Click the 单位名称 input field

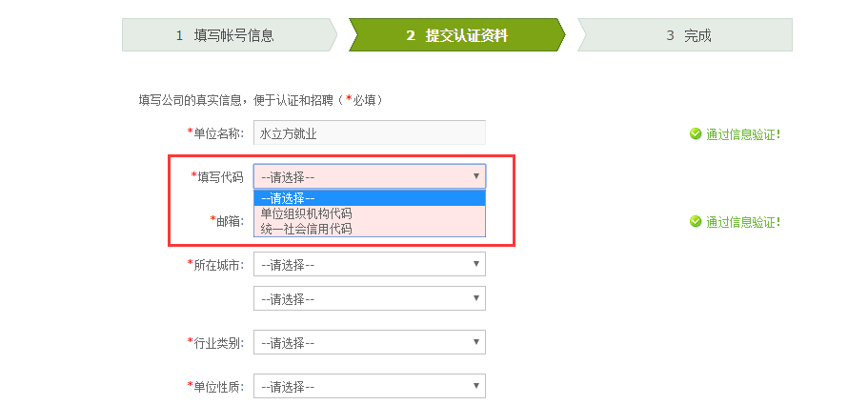pyautogui.click(x=370, y=132)
